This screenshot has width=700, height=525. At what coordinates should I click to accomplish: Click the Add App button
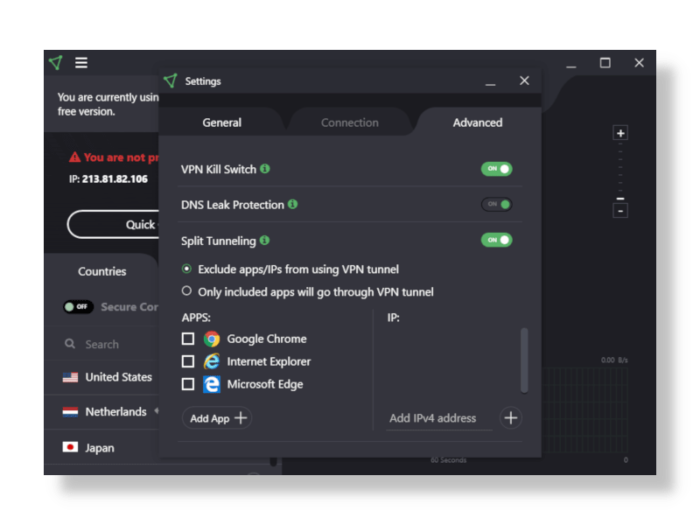(217, 418)
